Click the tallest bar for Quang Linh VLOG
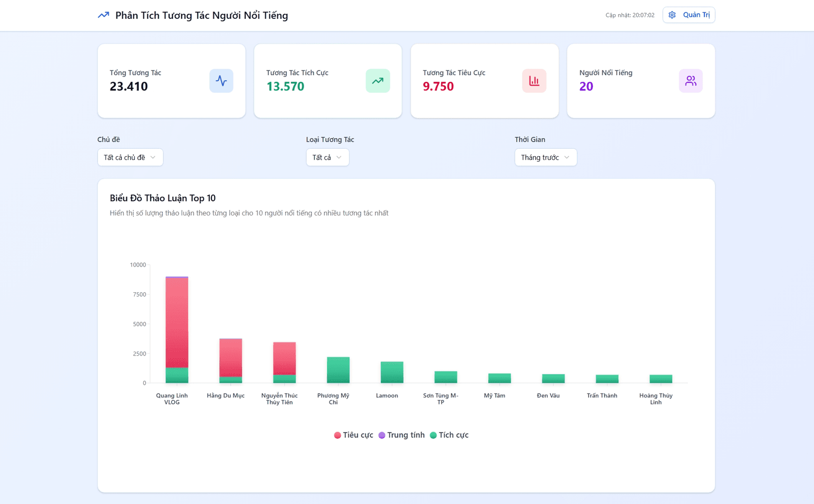The height and width of the screenshot is (504, 814). [x=176, y=329]
